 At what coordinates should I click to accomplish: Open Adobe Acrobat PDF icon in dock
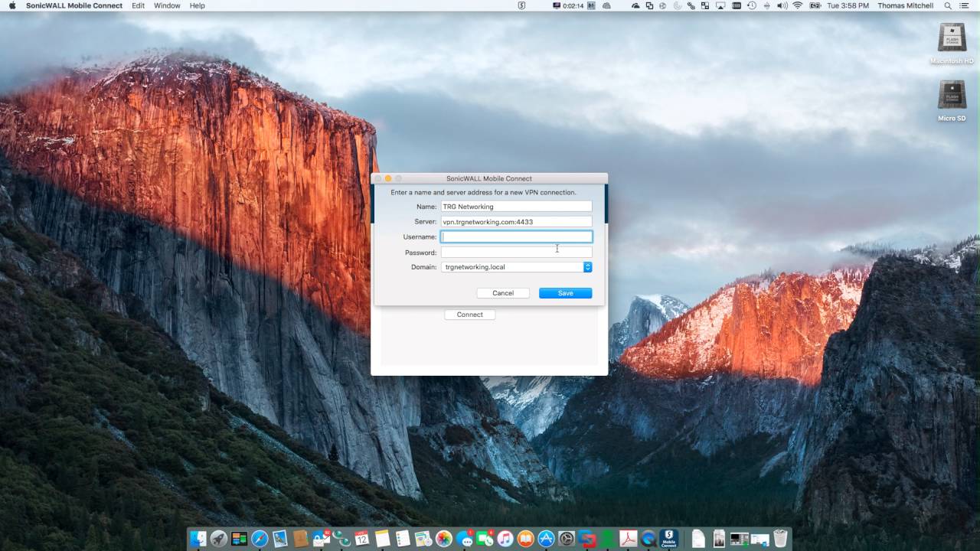629,538
